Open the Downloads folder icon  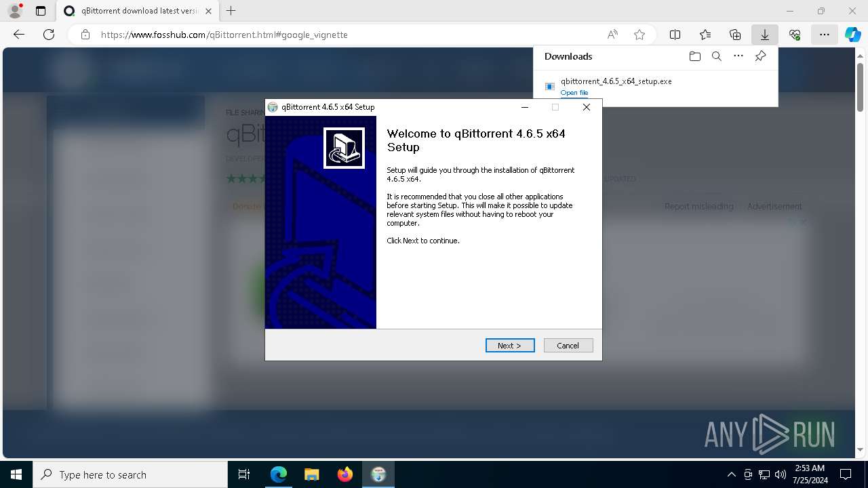[694, 56]
